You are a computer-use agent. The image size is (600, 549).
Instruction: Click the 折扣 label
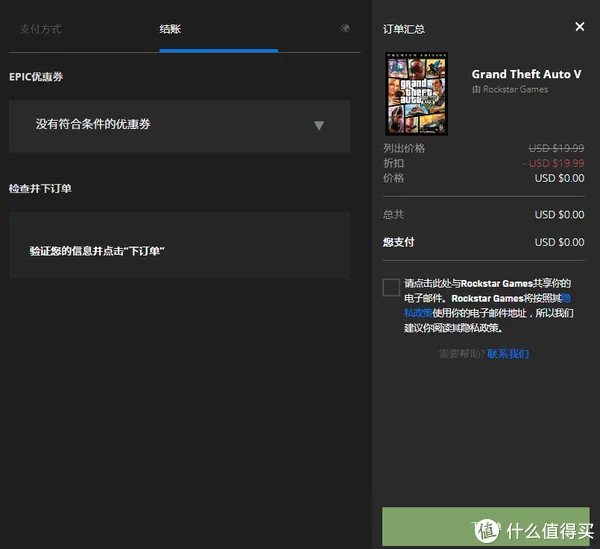[393, 163]
